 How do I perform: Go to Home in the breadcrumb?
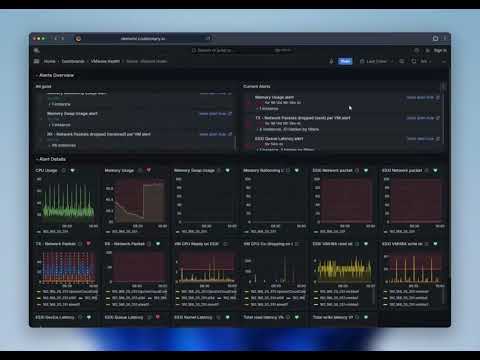coord(50,61)
